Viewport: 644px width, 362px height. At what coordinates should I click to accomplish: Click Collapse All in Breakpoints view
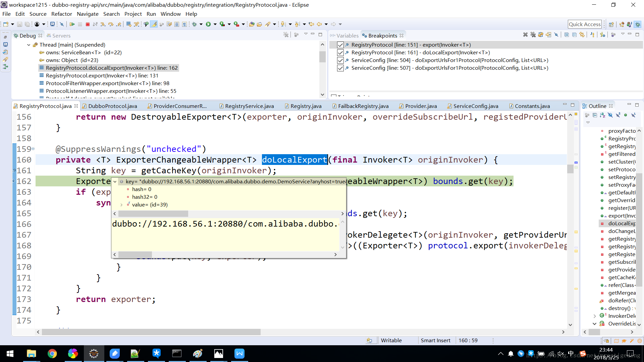[x=574, y=35]
